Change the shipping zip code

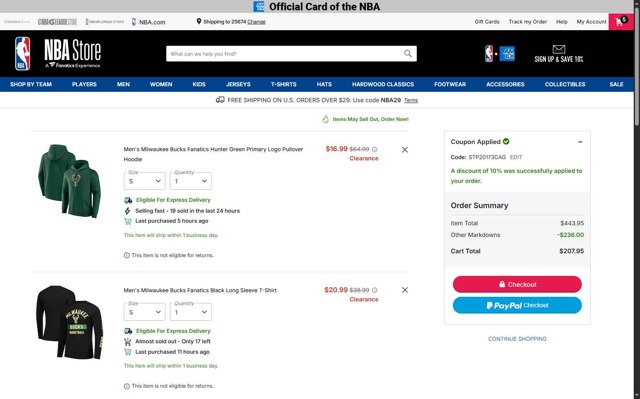tap(256, 22)
